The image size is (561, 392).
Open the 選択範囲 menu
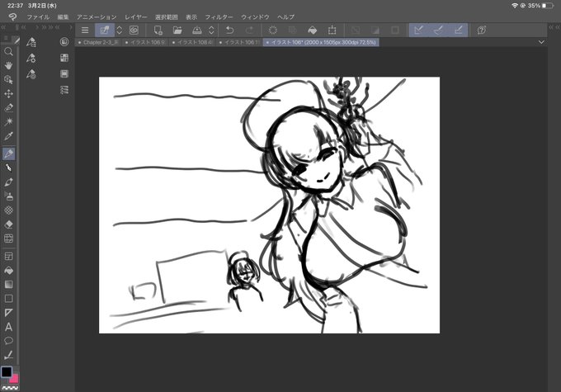(167, 17)
